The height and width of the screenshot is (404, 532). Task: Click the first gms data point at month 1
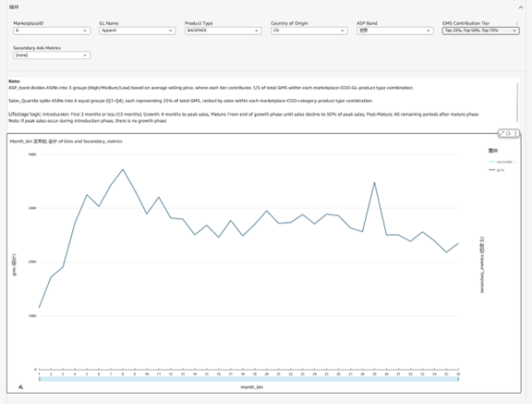point(40,308)
